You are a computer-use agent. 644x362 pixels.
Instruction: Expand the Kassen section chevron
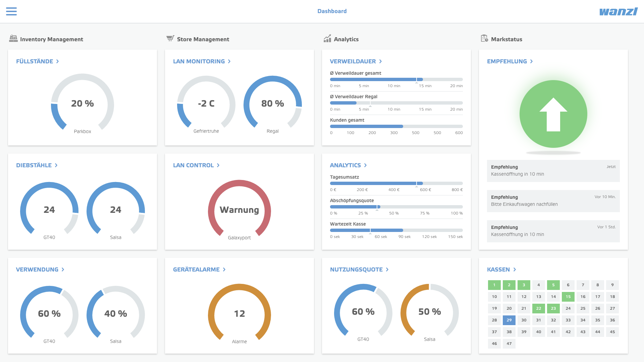tap(515, 269)
